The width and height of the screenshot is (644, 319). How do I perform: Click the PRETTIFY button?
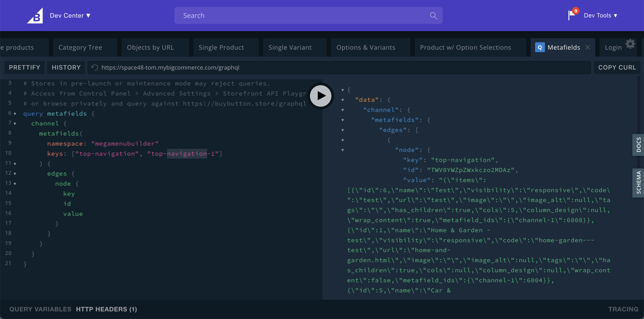pyautogui.click(x=25, y=67)
